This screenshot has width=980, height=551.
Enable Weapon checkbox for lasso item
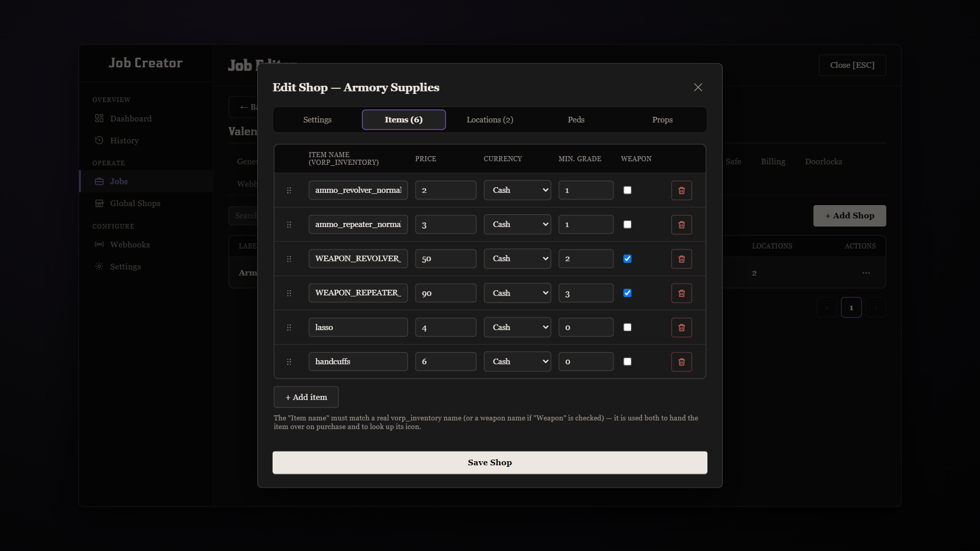(627, 328)
